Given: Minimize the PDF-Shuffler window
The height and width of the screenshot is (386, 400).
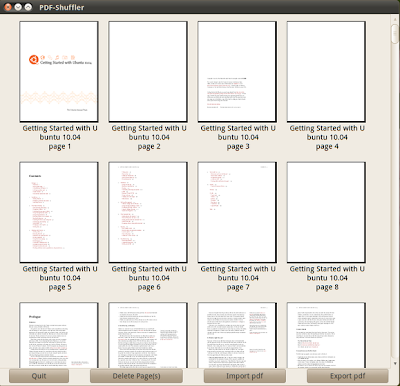Looking at the screenshot, I should point(18,7).
